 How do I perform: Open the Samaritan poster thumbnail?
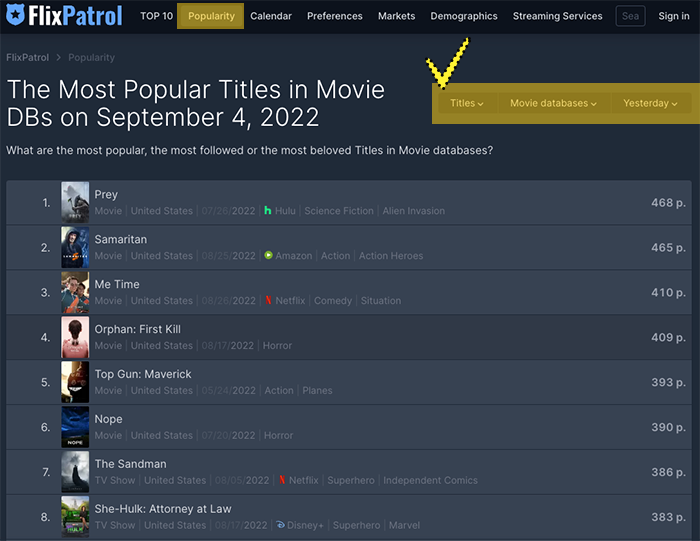(75, 247)
